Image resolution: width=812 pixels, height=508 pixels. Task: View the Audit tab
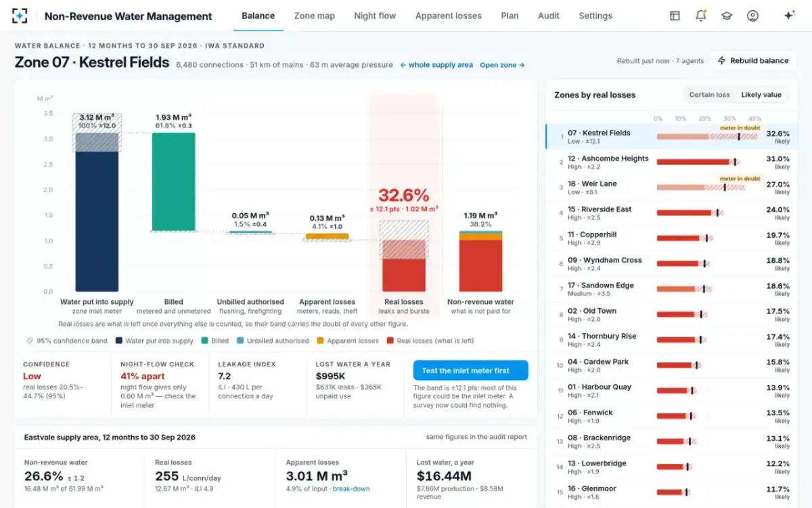click(x=549, y=16)
